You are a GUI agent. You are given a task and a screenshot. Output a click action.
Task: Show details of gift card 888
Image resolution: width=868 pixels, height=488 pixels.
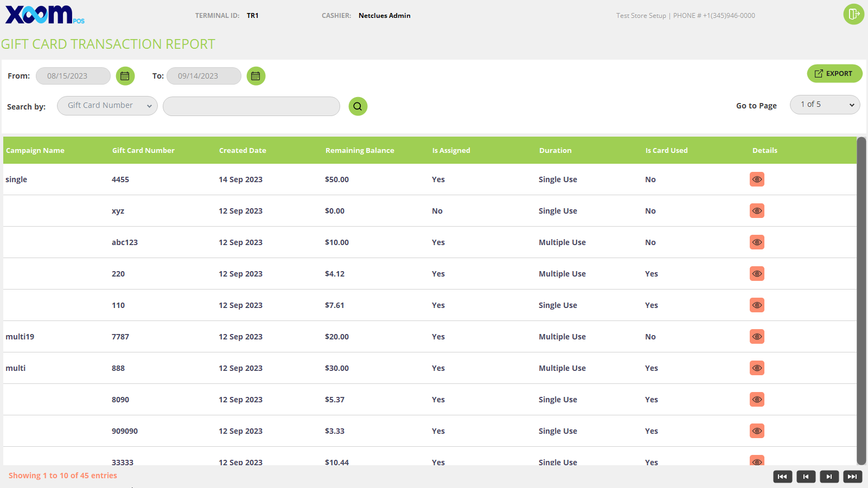click(x=757, y=368)
